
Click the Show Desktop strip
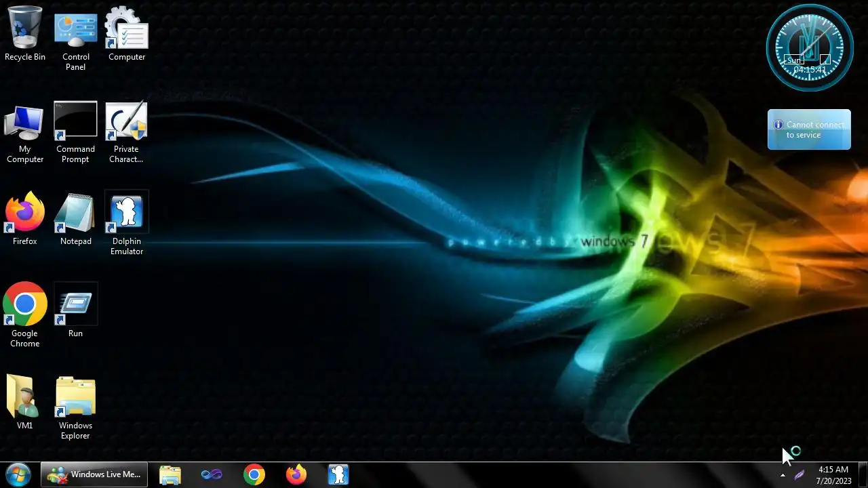point(863,474)
